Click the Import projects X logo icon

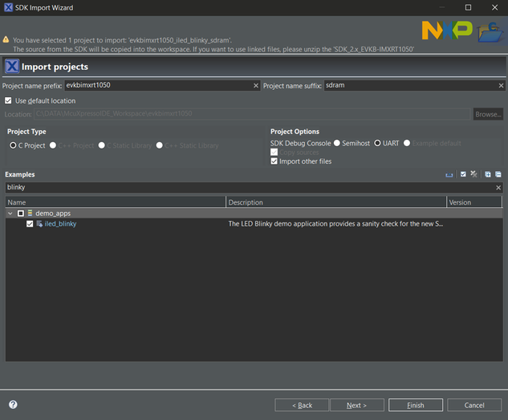(12, 67)
